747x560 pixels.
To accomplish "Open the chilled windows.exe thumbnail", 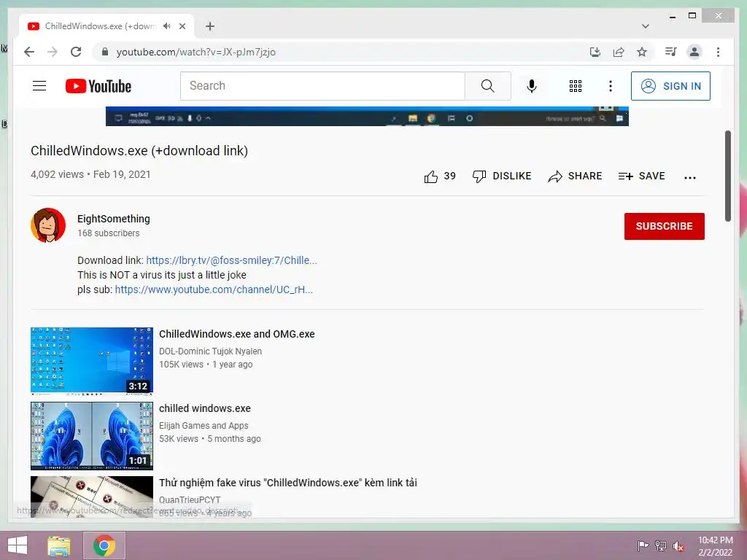I will click(x=92, y=436).
